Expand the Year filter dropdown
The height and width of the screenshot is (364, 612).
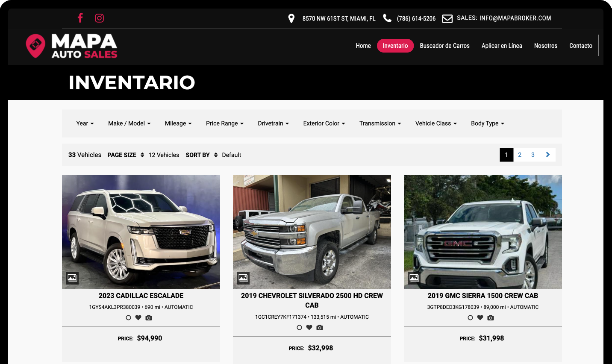point(85,123)
